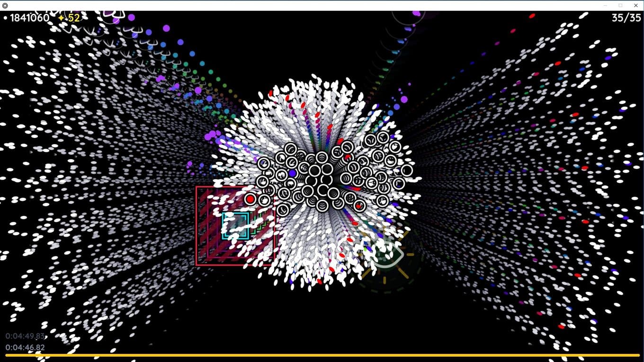Click the purple circle right of the star count
The image size is (644, 362).
point(131,18)
